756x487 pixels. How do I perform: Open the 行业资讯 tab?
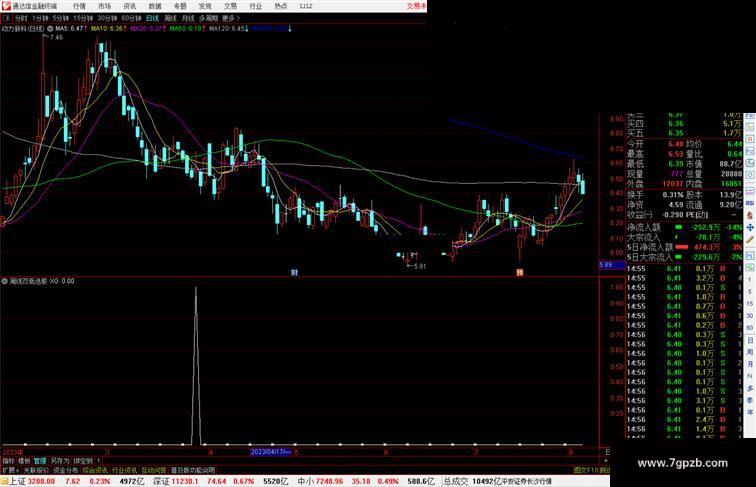pos(124,470)
